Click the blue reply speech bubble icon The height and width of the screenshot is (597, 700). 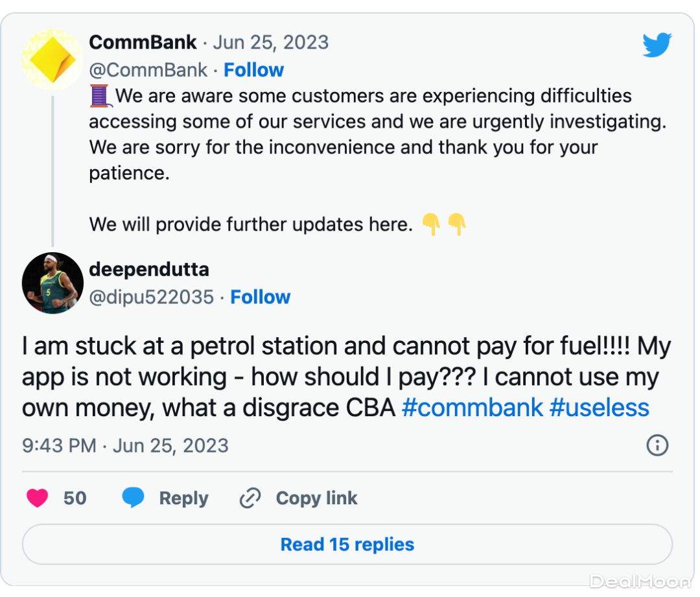coord(134,498)
